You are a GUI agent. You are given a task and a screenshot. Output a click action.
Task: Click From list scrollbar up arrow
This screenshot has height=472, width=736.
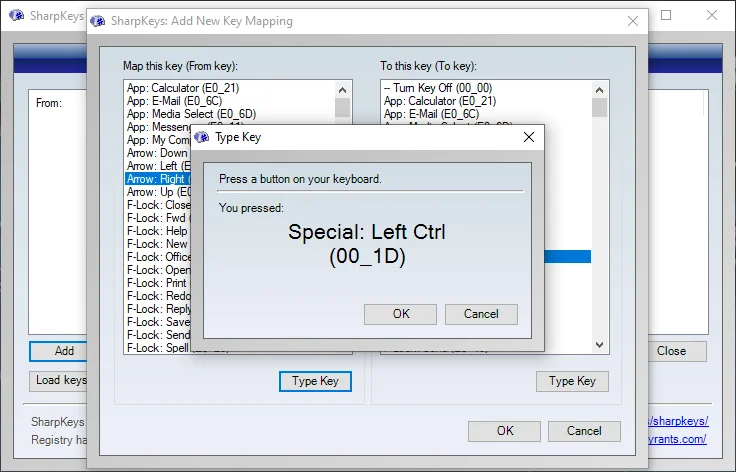pyautogui.click(x=342, y=90)
